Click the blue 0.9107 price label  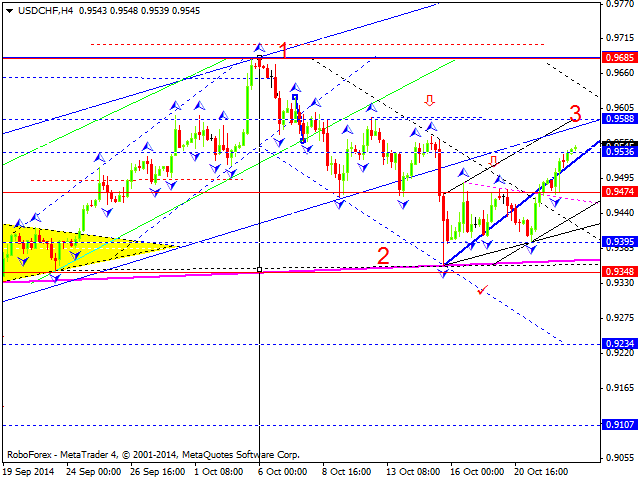[x=620, y=424]
